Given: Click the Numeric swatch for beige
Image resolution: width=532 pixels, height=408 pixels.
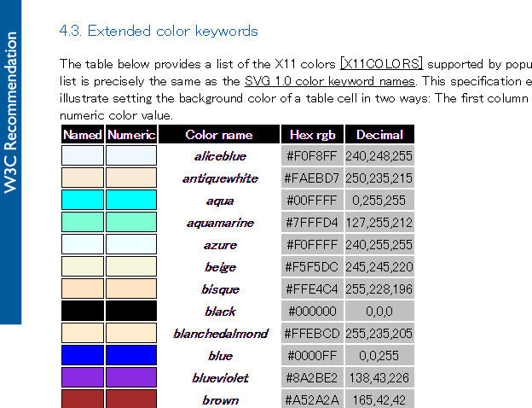Looking at the screenshot, I should (131, 266).
